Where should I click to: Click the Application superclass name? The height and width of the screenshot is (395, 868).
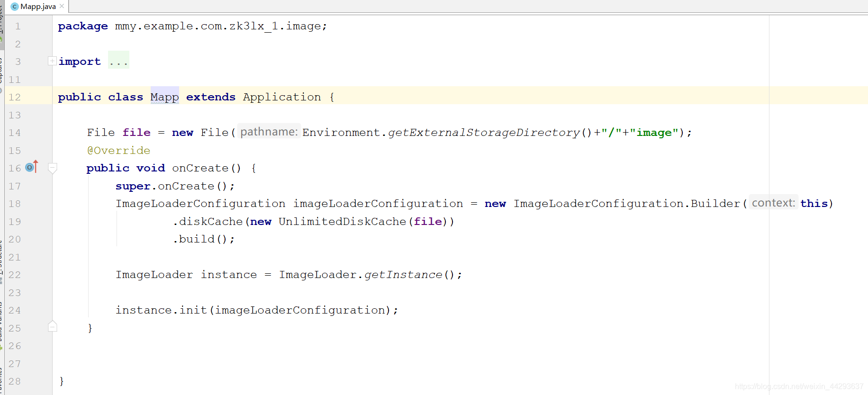[282, 97]
